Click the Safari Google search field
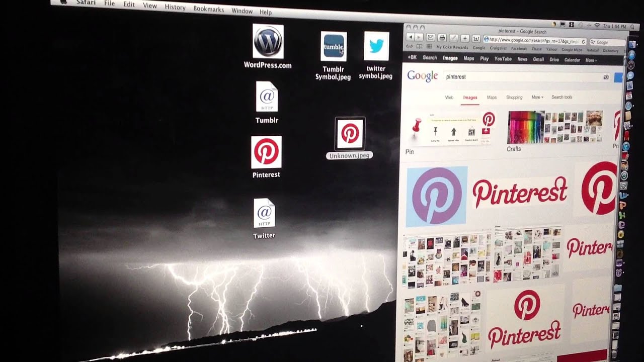The height and width of the screenshot is (362, 644). pyautogui.click(x=607, y=43)
